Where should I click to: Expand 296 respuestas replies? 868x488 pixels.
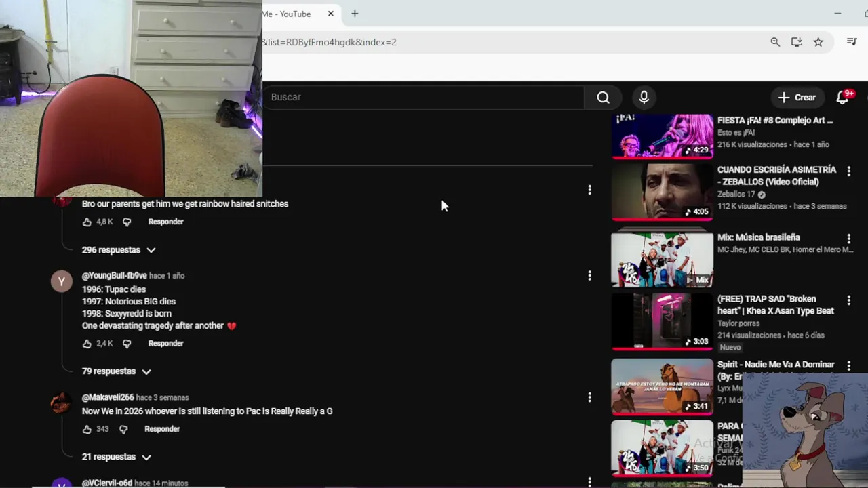pyautogui.click(x=119, y=250)
